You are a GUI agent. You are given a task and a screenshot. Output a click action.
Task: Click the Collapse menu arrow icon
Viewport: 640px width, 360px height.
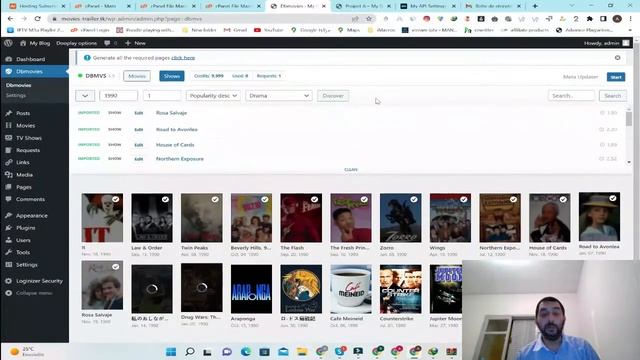(9, 293)
